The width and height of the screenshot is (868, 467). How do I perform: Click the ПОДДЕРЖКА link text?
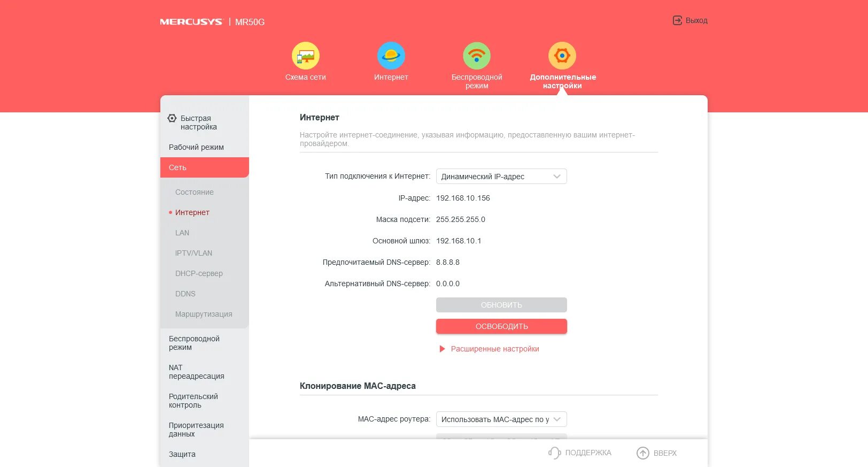point(588,453)
